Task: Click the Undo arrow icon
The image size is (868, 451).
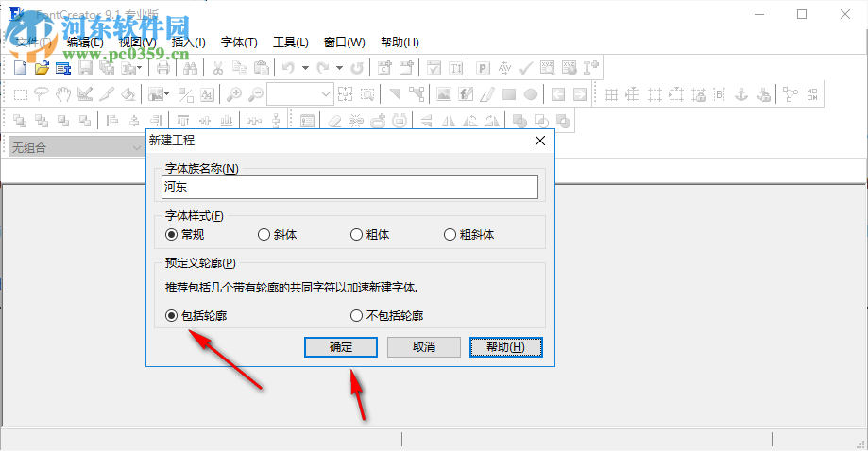Action: [288, 68]
